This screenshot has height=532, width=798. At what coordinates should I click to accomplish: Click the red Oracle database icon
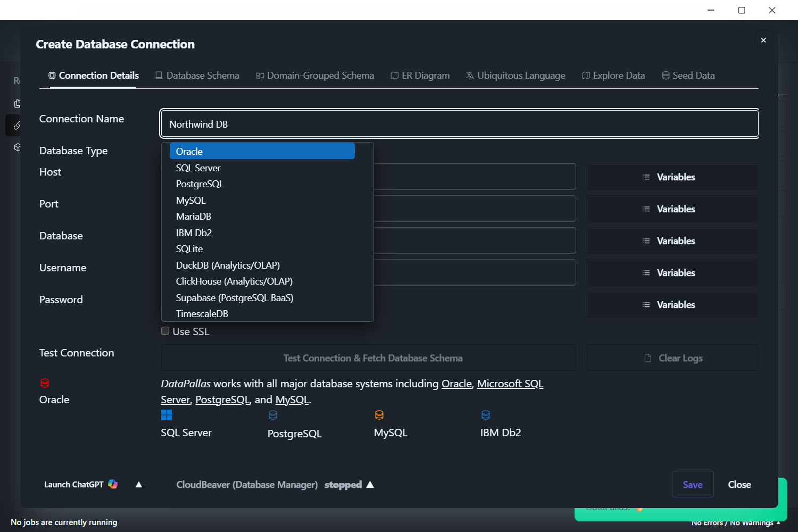click(45, 383)
